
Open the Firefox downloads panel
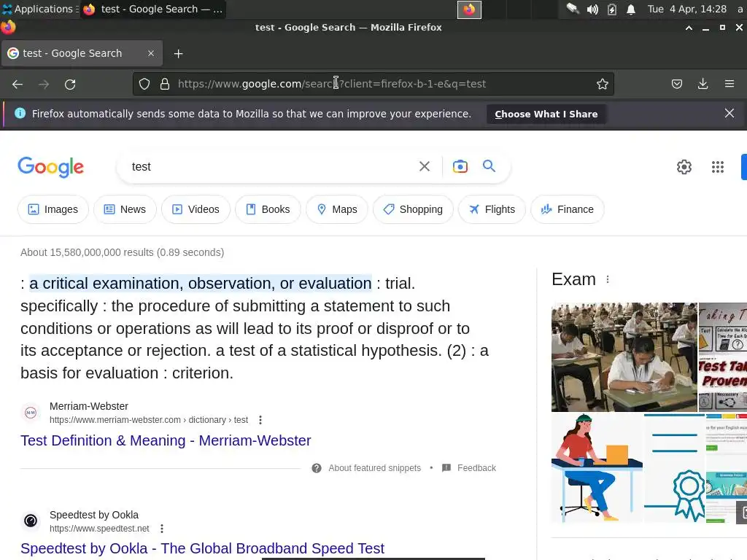click(x=703, y=85)
